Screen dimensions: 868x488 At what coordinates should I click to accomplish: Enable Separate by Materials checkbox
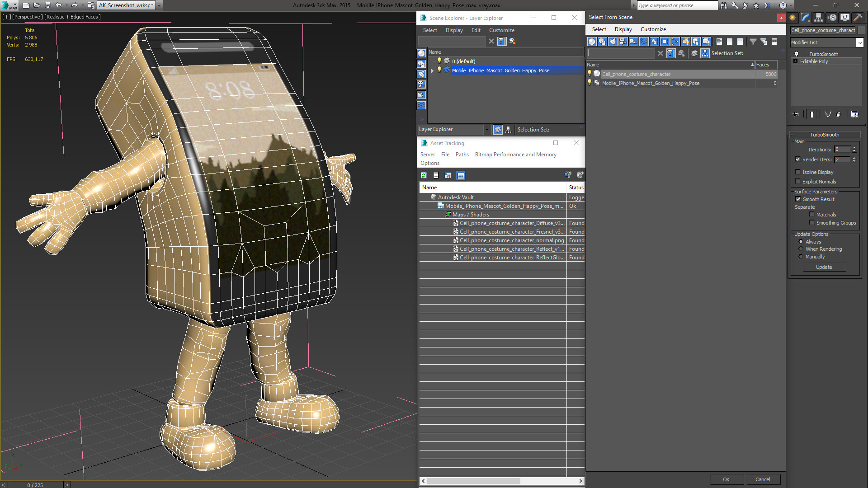coord(811,215)
